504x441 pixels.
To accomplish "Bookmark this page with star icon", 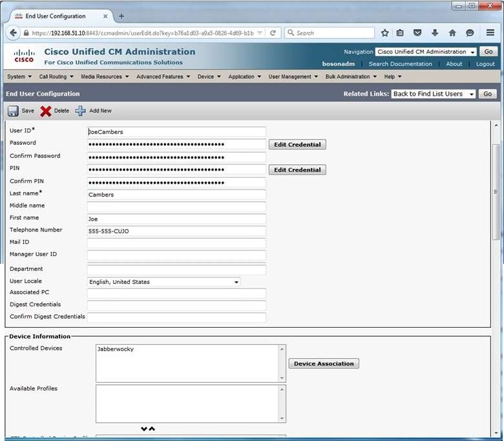I will 384,33.
